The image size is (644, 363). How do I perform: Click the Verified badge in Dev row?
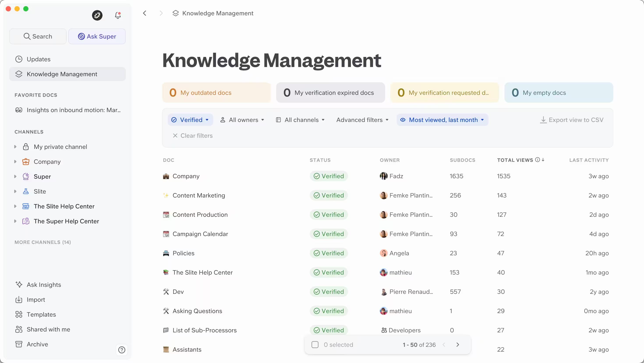(x=329, y=292)
